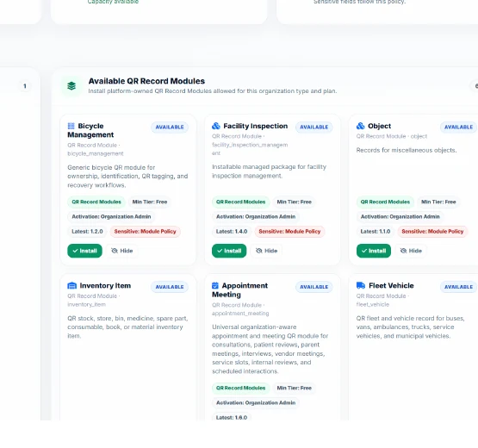Screen dimensions: 478x448
Task: Click the Facility Inspection module icon
Action: [216, 126]
